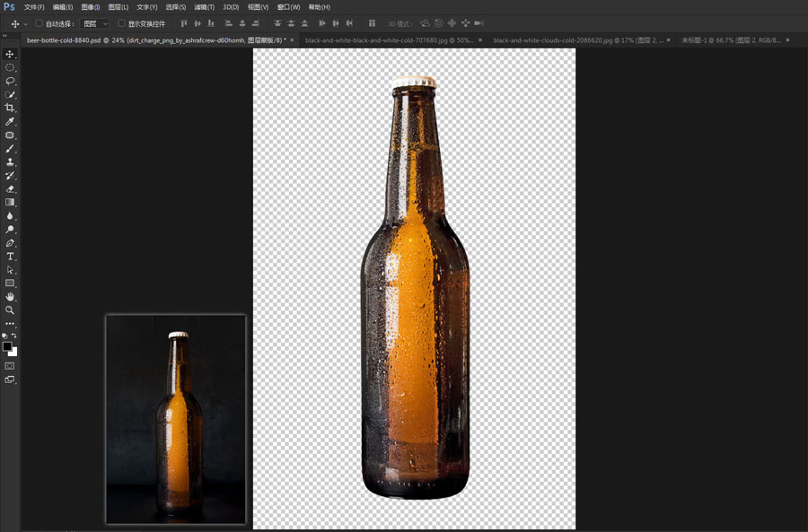Toggle Quick Mask mode in toolbar
The height and width of the screenshot is (532, 808).
pyautogui.click(x=10, y=366)
